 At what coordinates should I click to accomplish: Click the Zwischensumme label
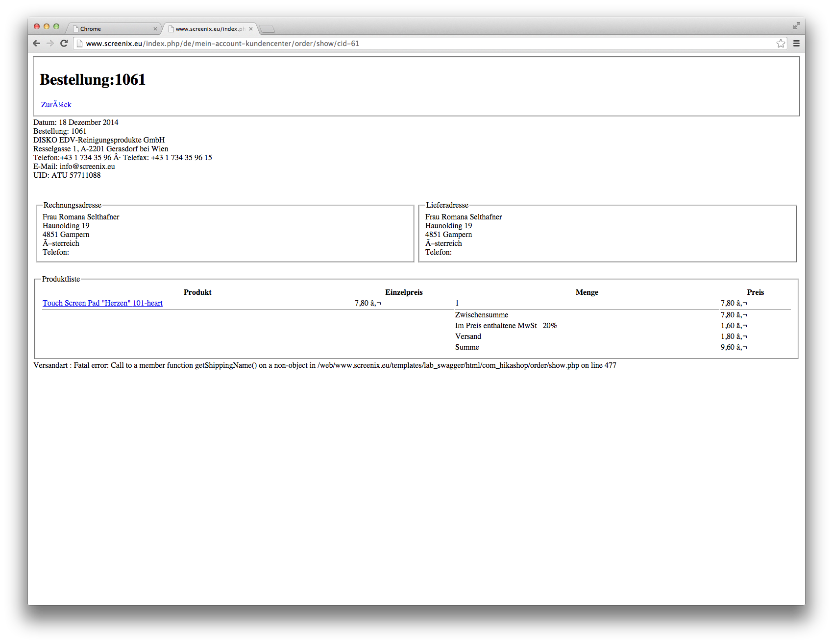482,315
